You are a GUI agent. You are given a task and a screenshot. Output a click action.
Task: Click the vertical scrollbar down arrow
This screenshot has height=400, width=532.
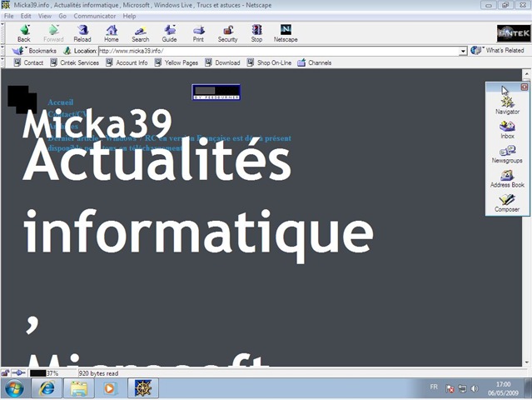pos(526,362)
